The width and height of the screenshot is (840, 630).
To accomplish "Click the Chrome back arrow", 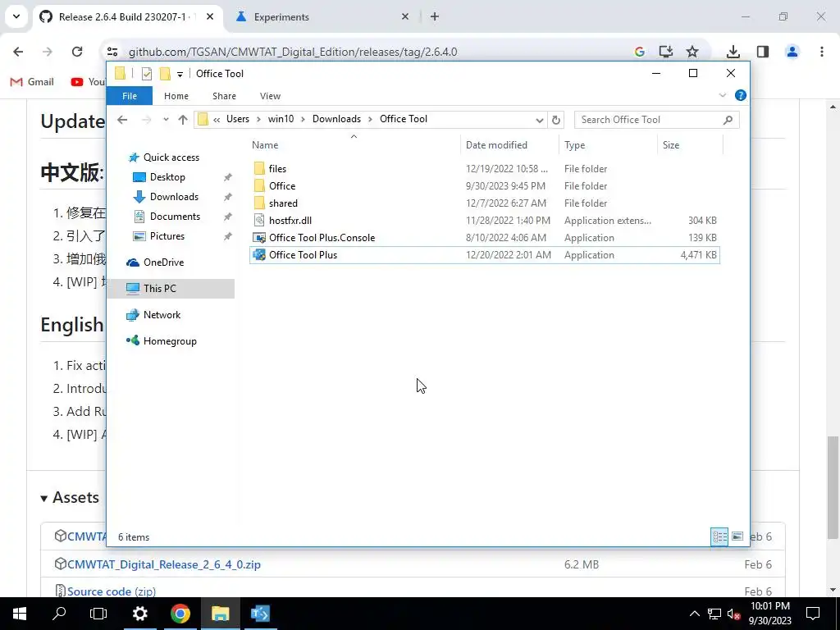I will point(18,52).
